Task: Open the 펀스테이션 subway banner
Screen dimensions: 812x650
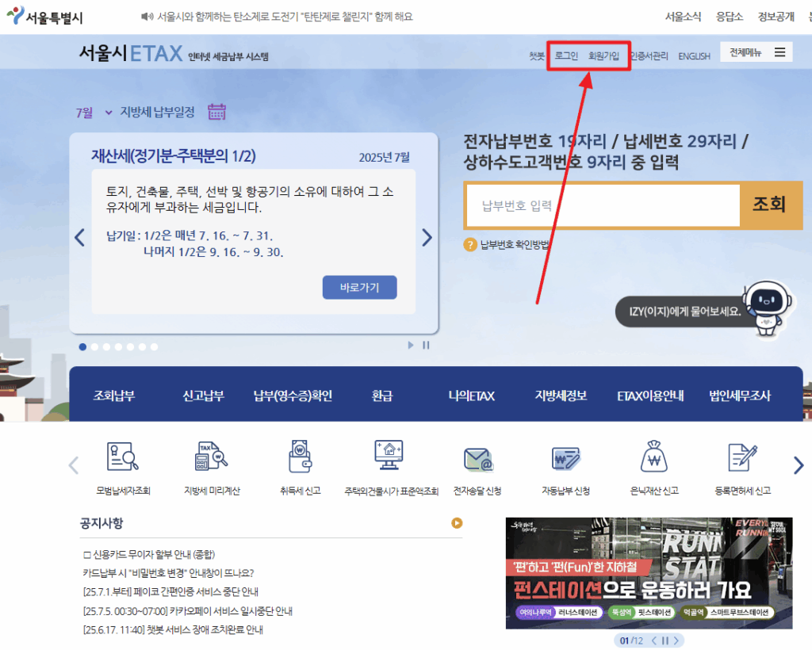Action: pos(649,573)
